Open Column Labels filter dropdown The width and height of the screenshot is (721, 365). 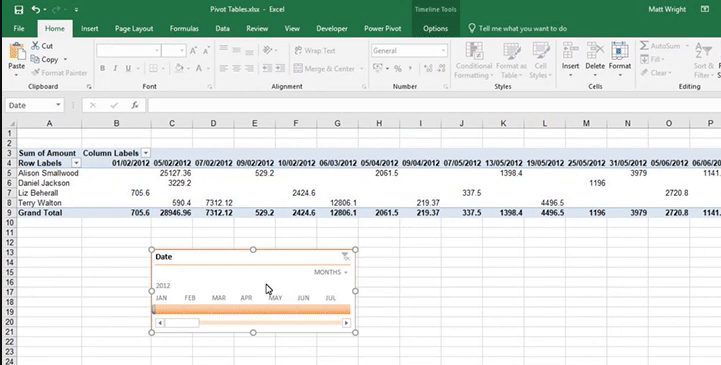146,153
